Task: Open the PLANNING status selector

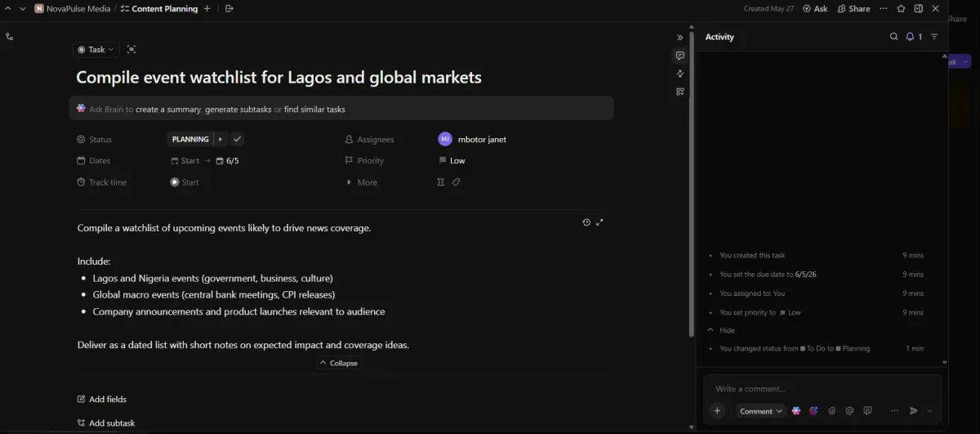Action: click(190, 139)
